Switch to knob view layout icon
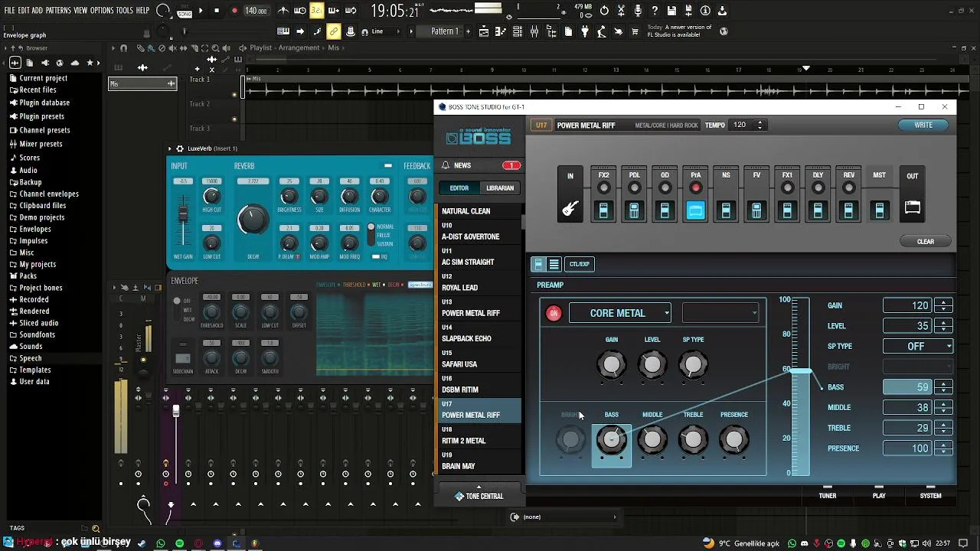The width and height of the screenshot is (980, 551). (538, 264)
